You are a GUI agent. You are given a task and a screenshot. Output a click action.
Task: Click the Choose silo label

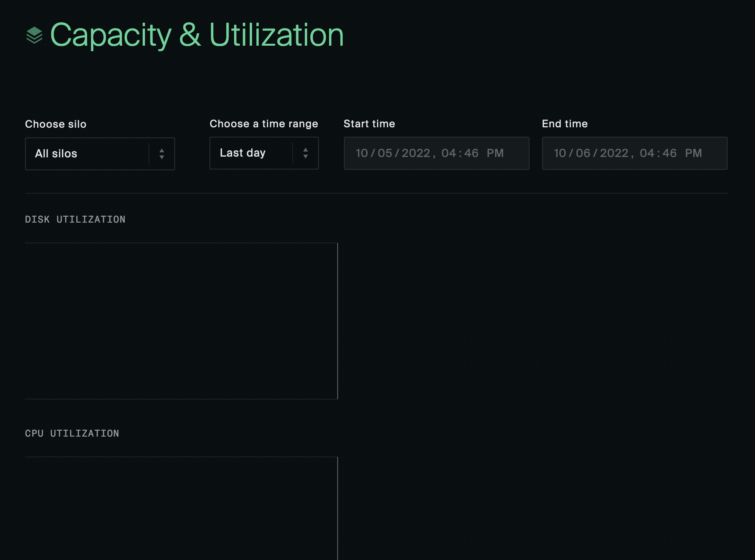click(x=55, y=124)
